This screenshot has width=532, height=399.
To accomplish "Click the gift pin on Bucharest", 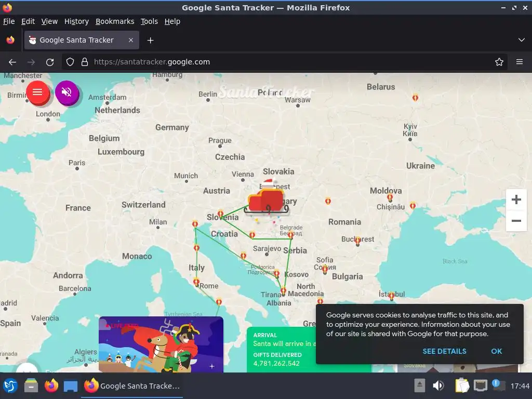I will [x=357, y=241].
